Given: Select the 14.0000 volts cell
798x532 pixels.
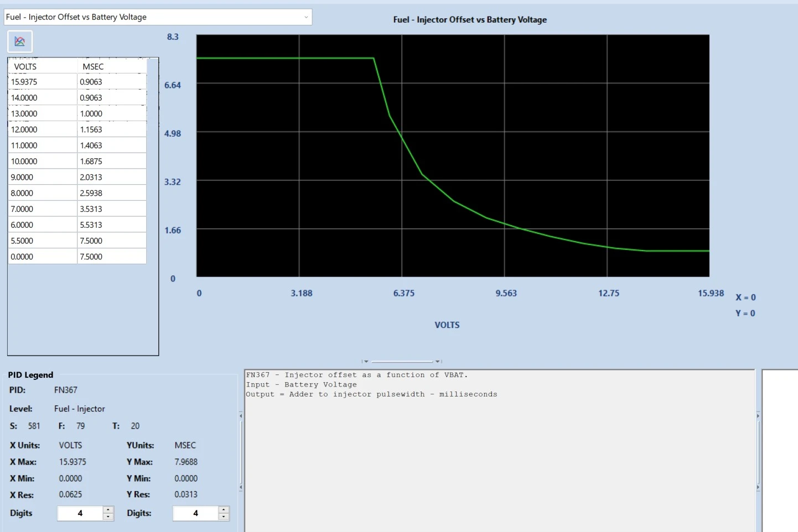Looking at the screenshot, I should click(43, 98).
